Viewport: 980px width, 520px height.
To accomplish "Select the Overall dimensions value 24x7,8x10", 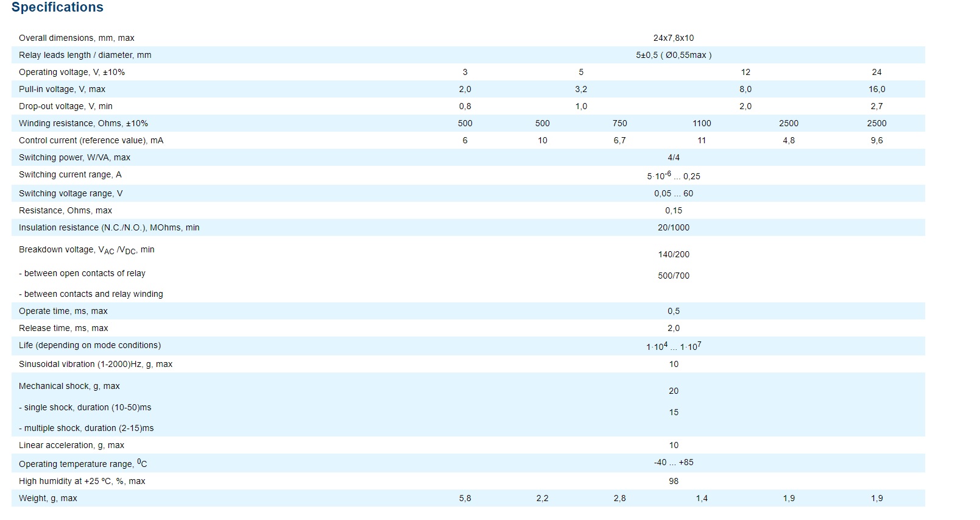I will [673, 38].
